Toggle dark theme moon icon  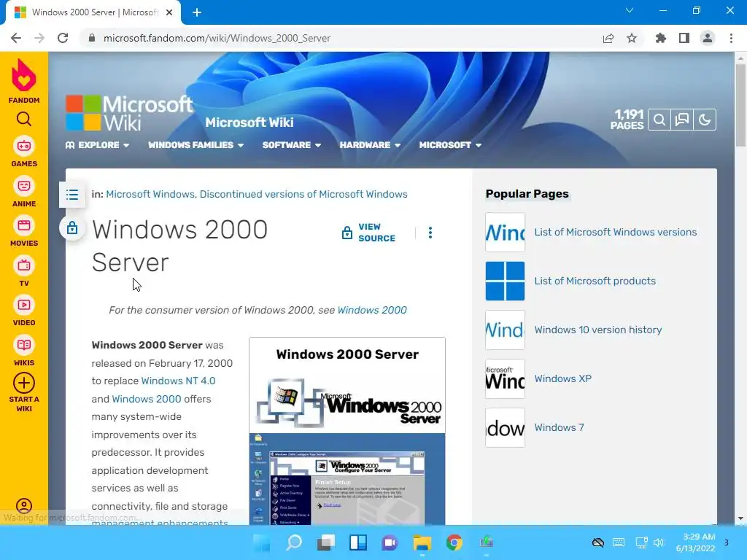click(705, 120)
